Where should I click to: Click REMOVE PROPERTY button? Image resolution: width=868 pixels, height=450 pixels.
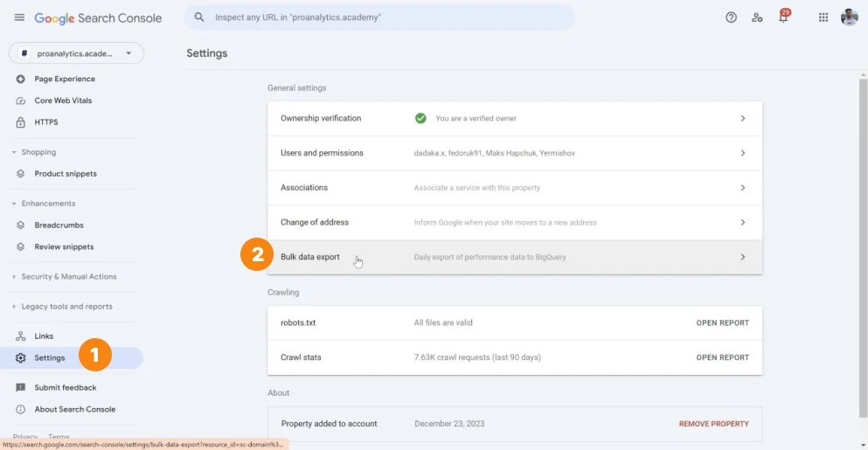coord(713,424)
